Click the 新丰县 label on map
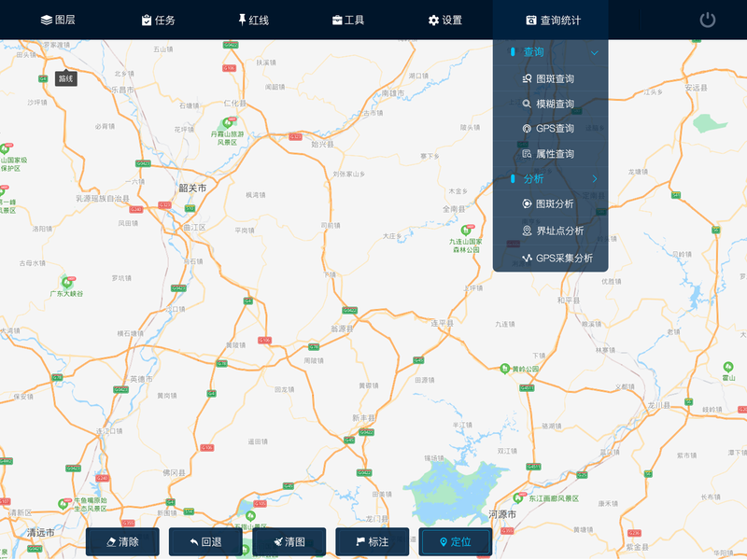This screenshot has width=747, height=560. 363,417
